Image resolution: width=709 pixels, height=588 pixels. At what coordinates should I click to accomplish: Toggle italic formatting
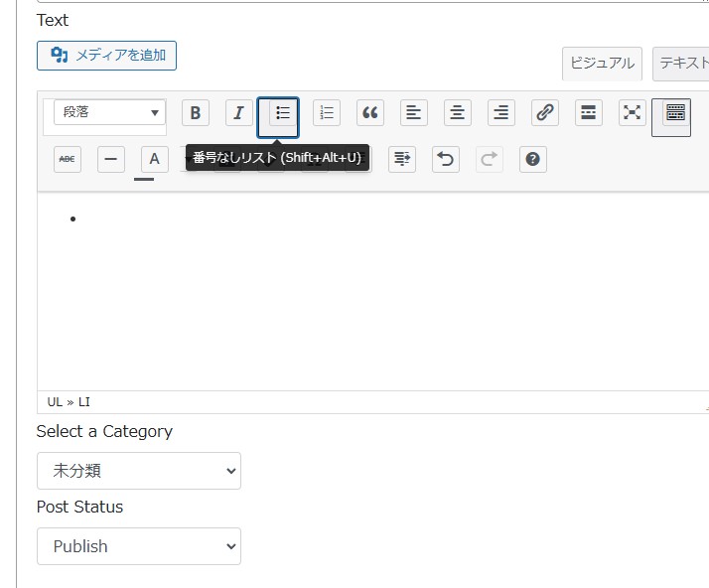[238, 113]
